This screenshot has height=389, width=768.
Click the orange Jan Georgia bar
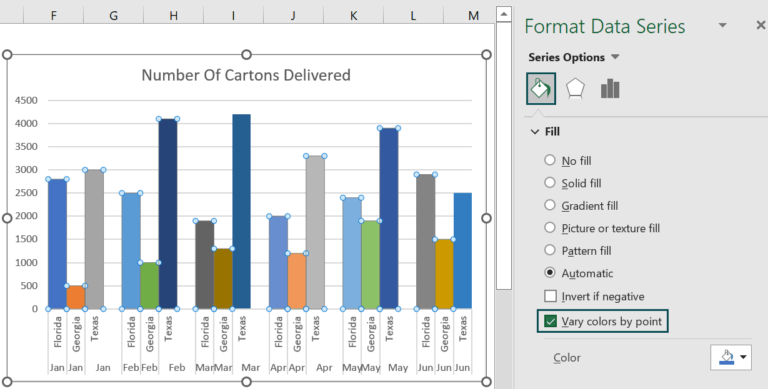point(76,297)
